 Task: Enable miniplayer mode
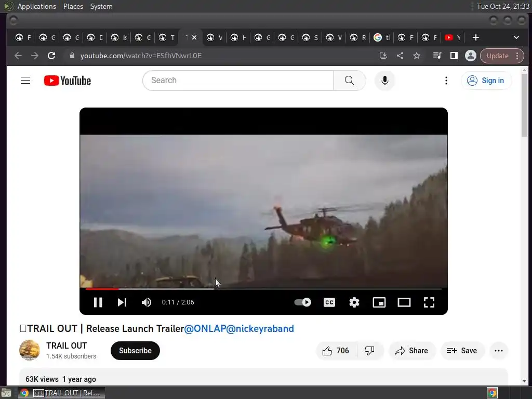click(x=379, y=302)
